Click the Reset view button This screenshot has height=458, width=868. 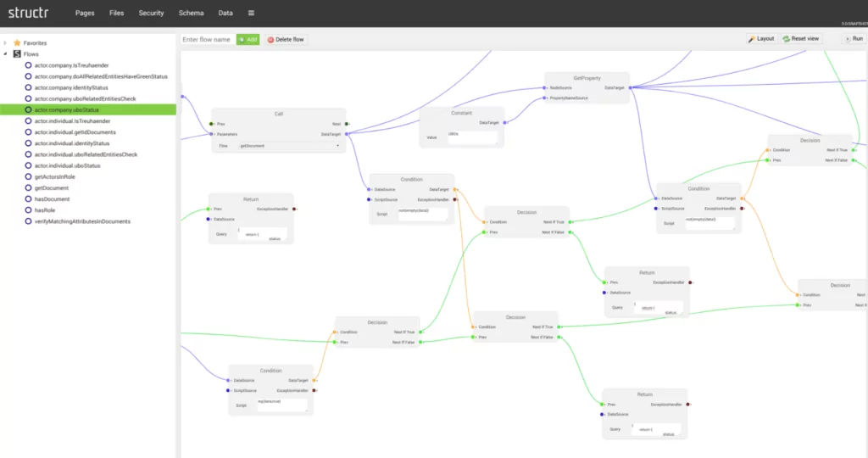(x=801, y=39)
